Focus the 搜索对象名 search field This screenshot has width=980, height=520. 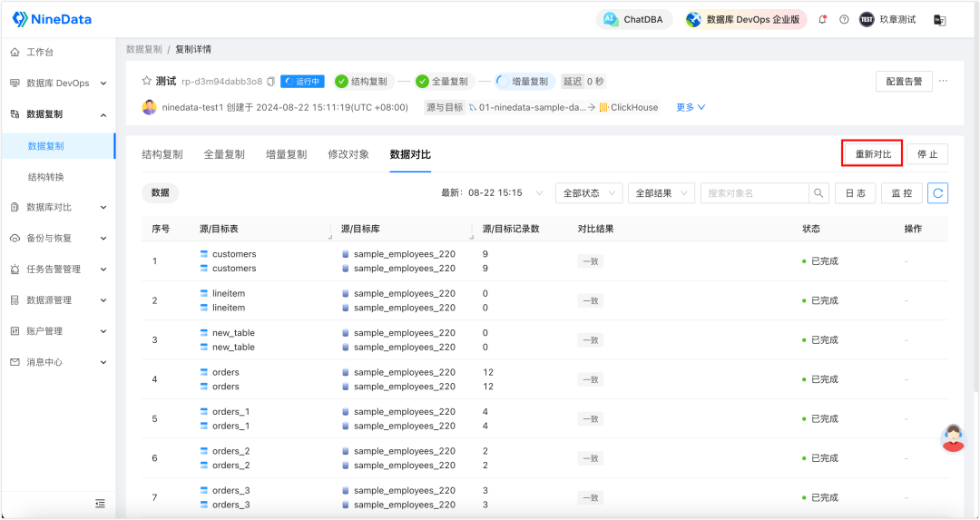pos(754,193)
